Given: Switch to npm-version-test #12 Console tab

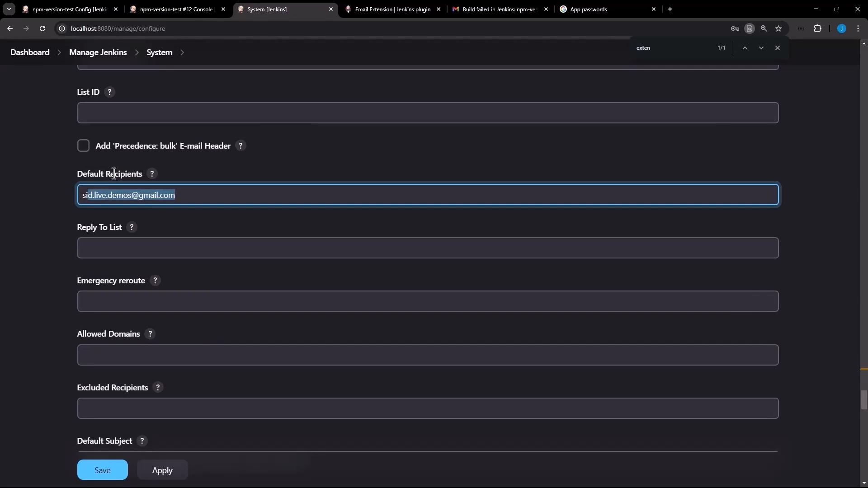Looking at the screenshot, I should click(177, 9).
